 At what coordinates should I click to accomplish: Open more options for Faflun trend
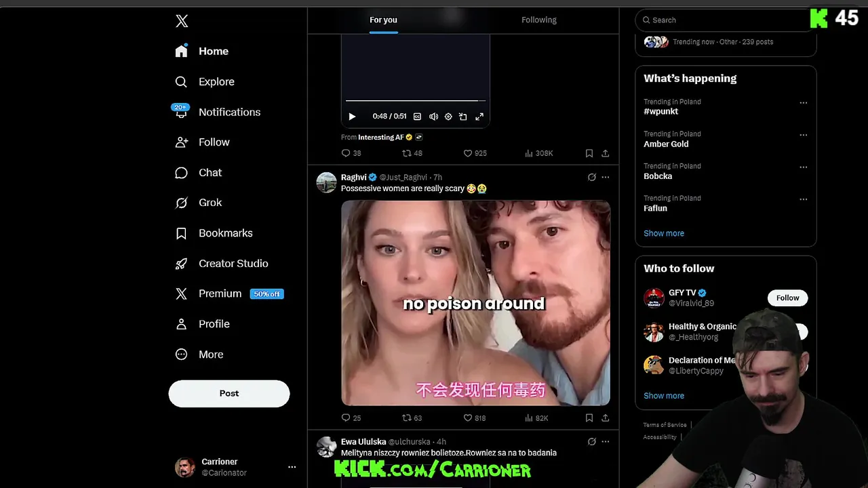pos(804,199)
